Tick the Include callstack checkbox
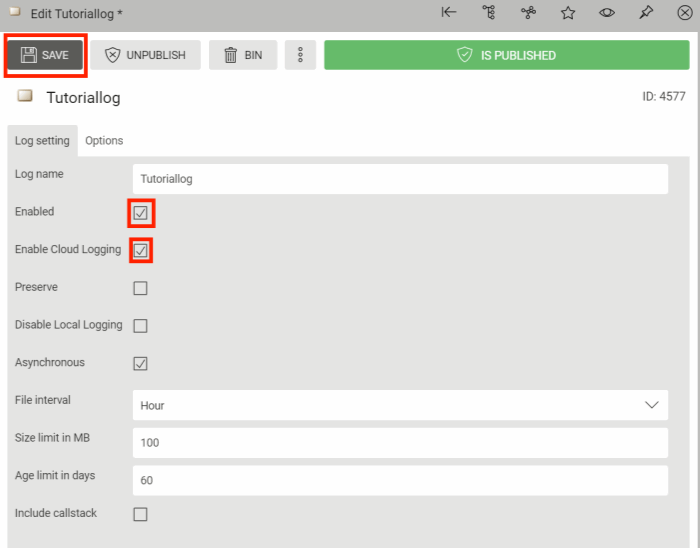 (x=141, y=514)
